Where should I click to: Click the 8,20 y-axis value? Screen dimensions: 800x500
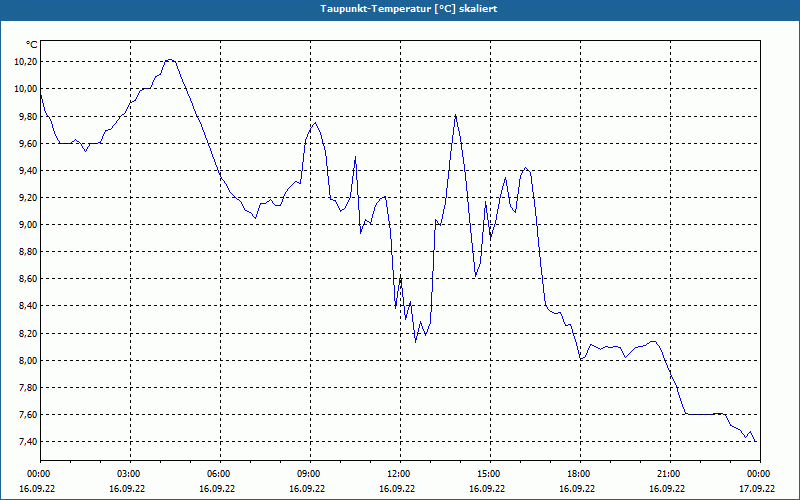pos(29,333)
